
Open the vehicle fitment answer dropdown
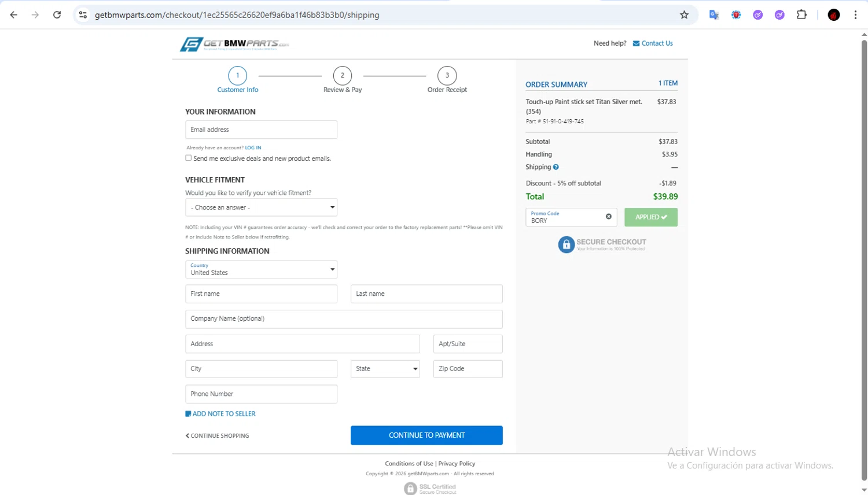pyautogui.click(x=261, y=207)
